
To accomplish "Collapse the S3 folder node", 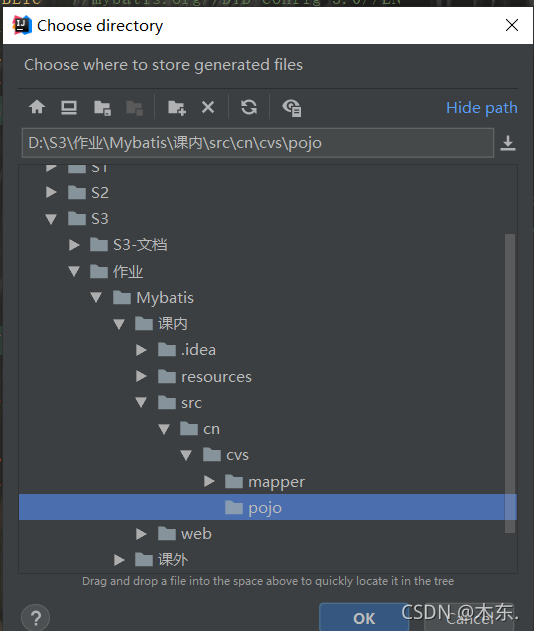I will click(x=51, y=219).
